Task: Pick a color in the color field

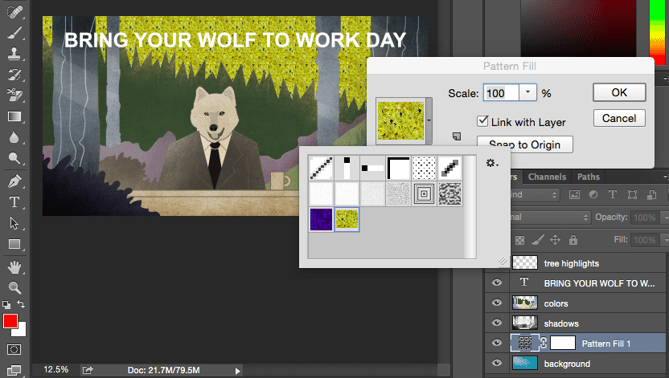Action: pos(578,28)
